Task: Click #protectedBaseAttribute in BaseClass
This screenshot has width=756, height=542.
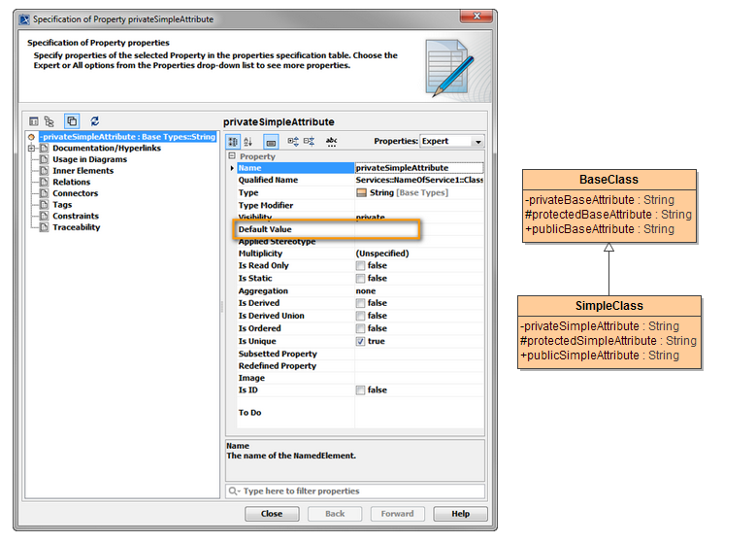Action: (x=608, y=215)
